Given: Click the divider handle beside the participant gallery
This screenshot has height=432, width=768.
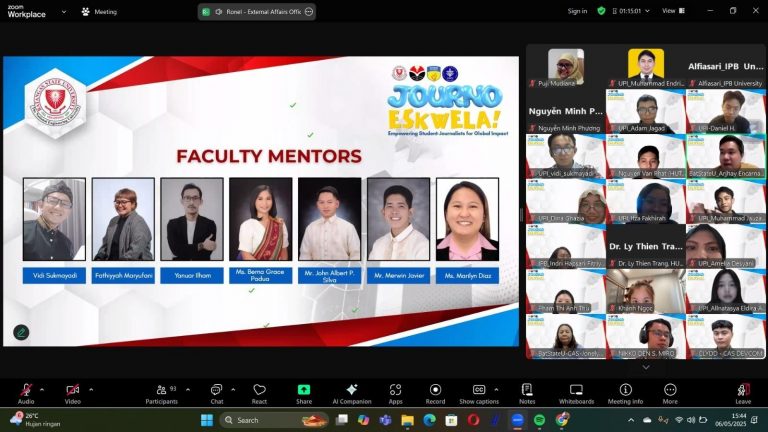Looking at the screenshot, I should pos(522,214).
